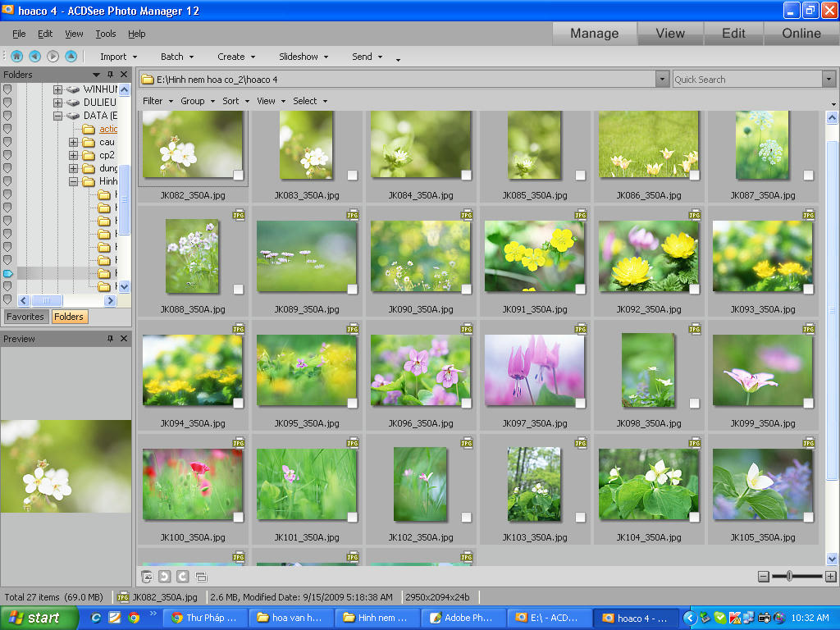Image resolution: width=840 pixels, height=630 pixels.
Task: Tick the checkbox on JK098_350A.jpg thumbnail
Action: (694, 403)
